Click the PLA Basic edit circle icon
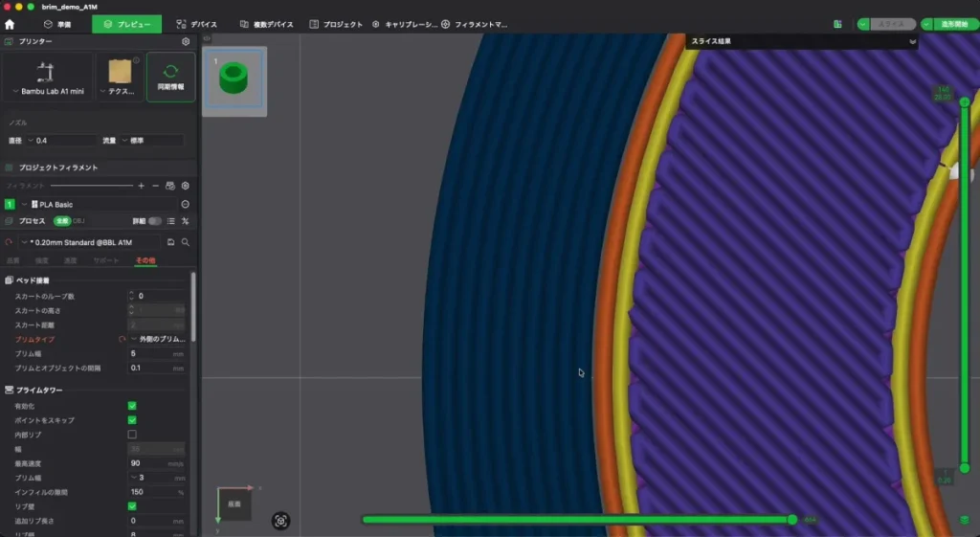 point(185,205)
